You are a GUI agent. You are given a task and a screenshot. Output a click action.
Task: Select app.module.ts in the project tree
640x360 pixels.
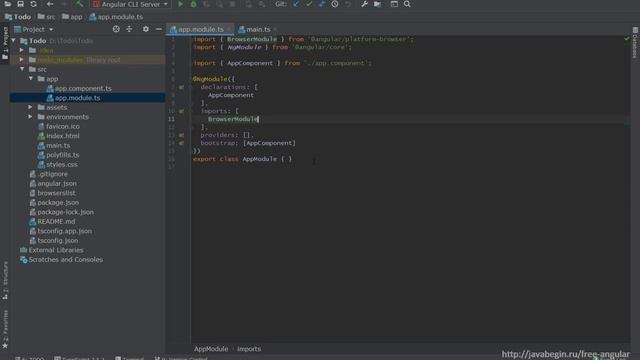[78, 98]
